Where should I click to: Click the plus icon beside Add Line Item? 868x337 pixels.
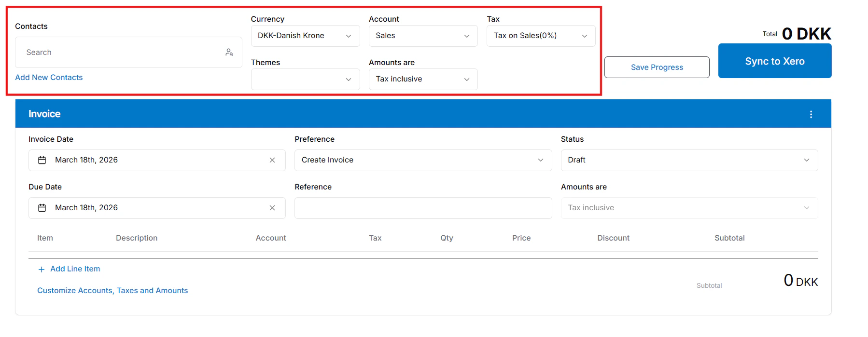(42, 270)
